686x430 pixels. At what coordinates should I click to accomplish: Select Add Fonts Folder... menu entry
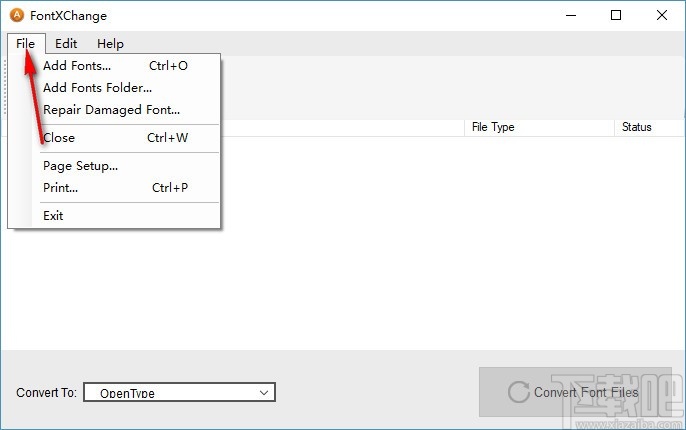[97, 88]
